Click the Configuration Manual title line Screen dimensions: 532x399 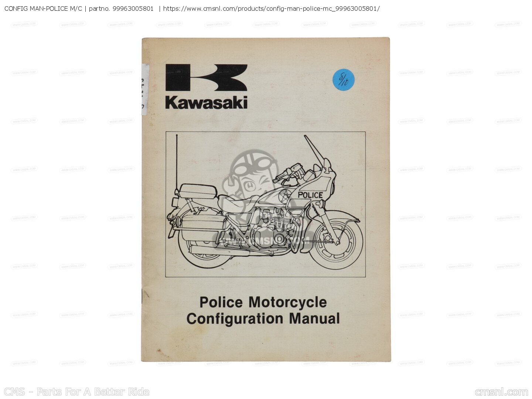pyautogui.click(x=263, y=318)
